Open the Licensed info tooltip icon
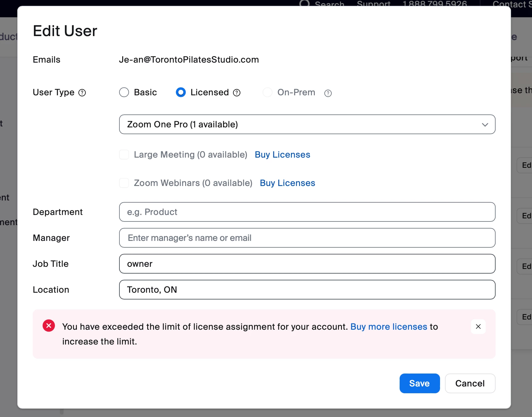532x417 pixels. 237,93
